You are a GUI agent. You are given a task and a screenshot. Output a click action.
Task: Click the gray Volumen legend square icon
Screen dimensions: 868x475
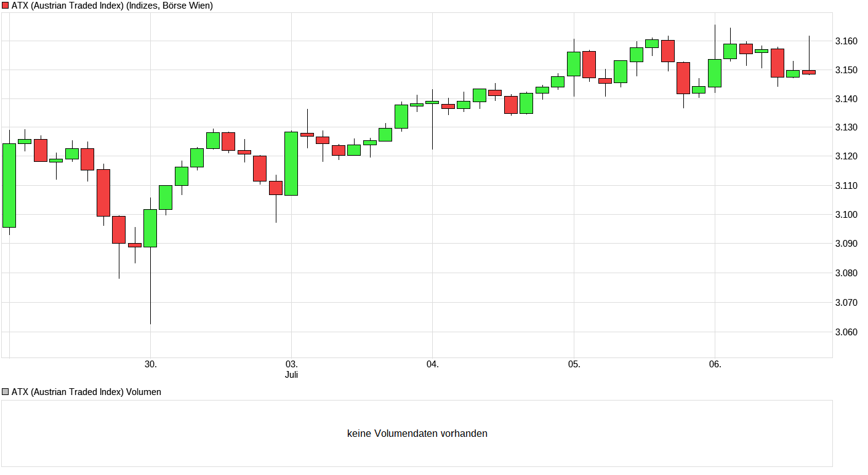click(x=5, y=391)
